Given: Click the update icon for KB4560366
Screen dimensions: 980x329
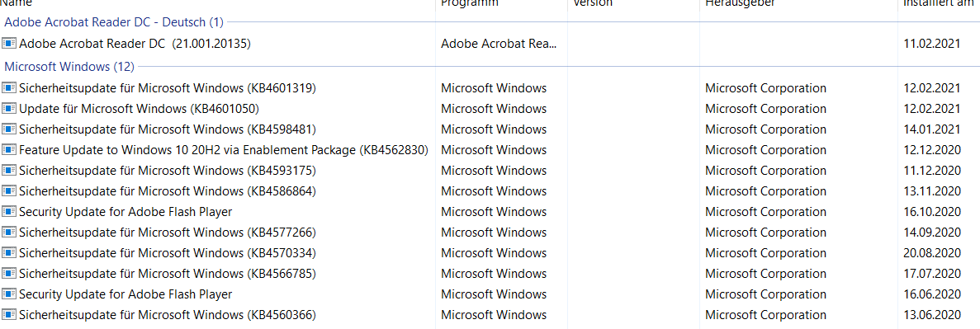Looking at the screenshot, I should tap(9, 315).
